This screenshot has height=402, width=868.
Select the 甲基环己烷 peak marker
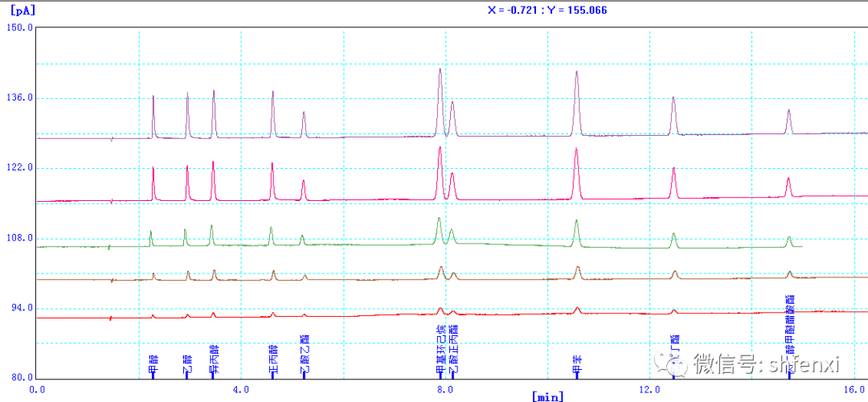[x=440, y=351]
